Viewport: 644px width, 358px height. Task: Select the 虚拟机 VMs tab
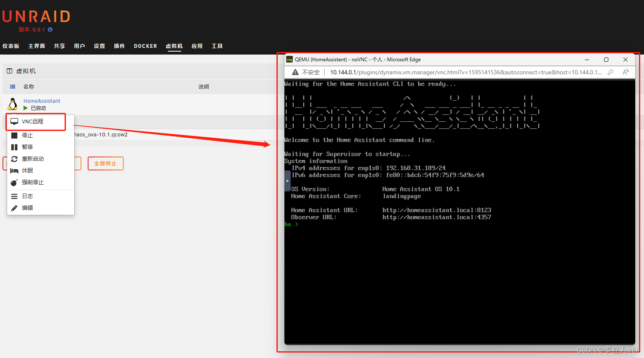[174, 46]
